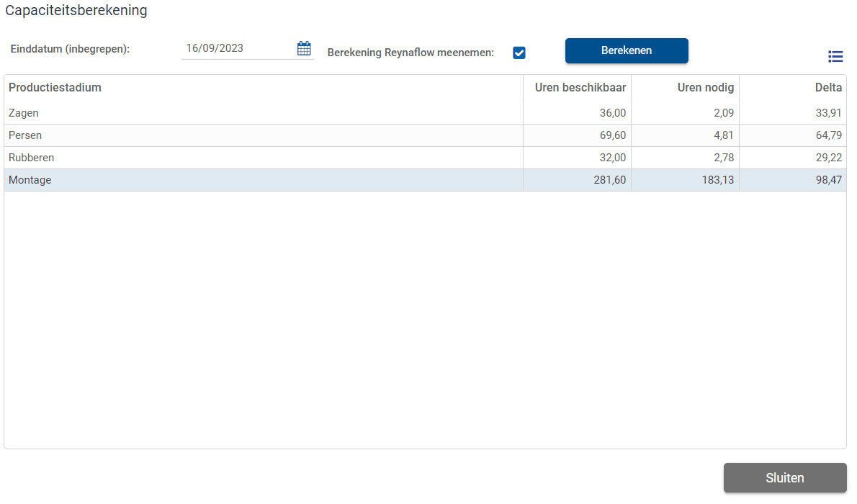Open the list options menu icon
The width and height of the screenshot is (857, 504).
tap(835, 56)
